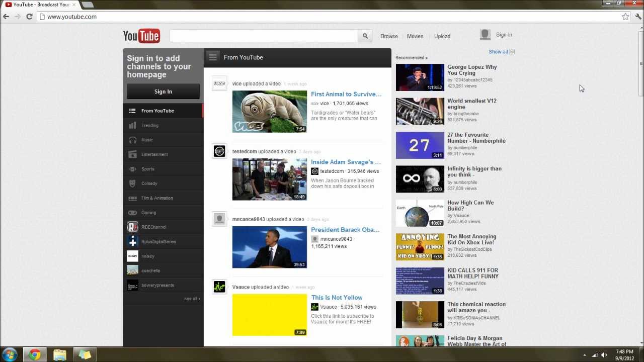
Task: Click the Chrome forward arrow
Action: 18,17
